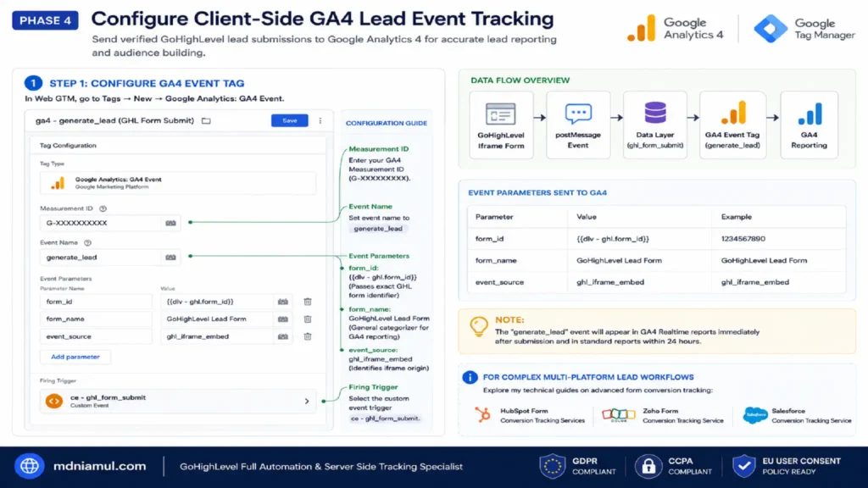Delete the event_source parameter row
Image resolution: width=868 pixels, height=488 pixels.
308,336
